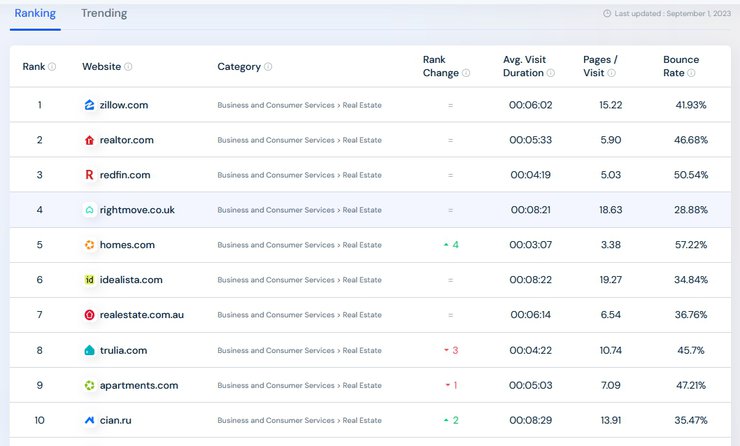The height and width of the screenshot is (446, 740).
Task: Select the Pages / Visit column header
Action: [600, 66]
